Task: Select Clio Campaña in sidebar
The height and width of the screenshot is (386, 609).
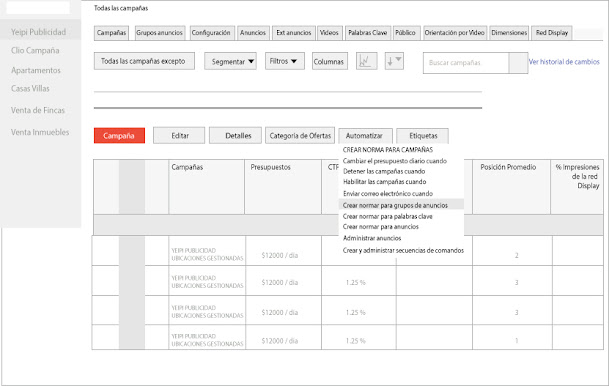Action: click(x=35, y=50)
